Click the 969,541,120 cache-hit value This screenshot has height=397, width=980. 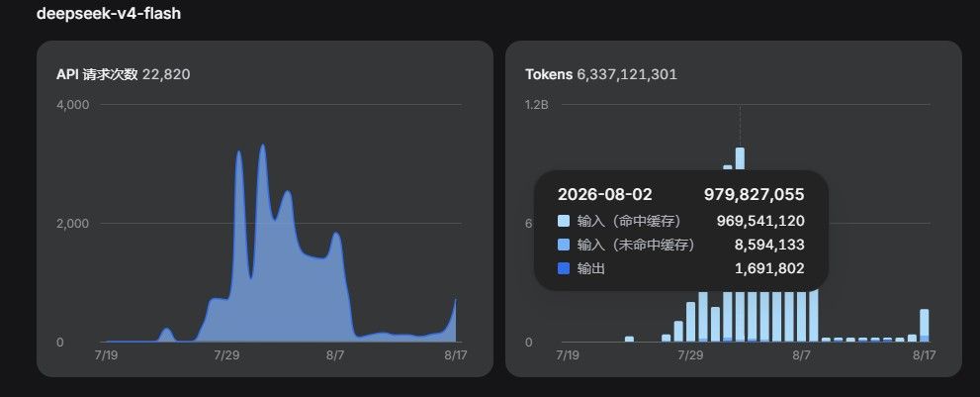[x=760, y=221]
